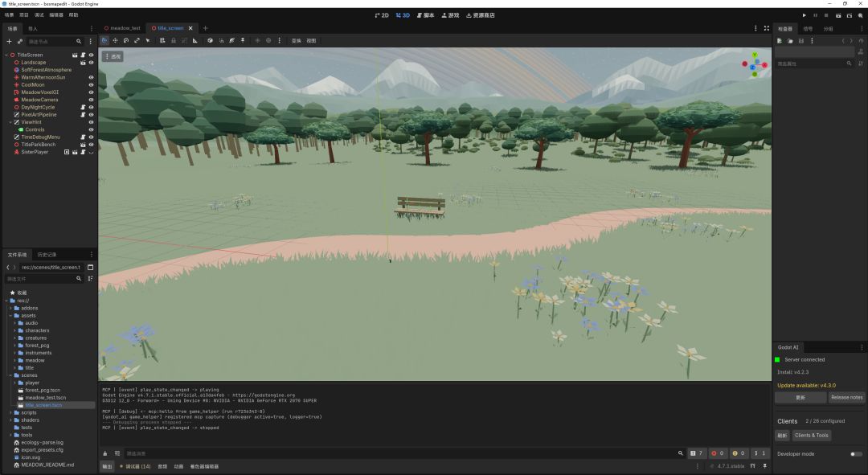This screenshot has width=868, height=475.
Task: Click the Clients & Tools button
Action: pos(812,436)
